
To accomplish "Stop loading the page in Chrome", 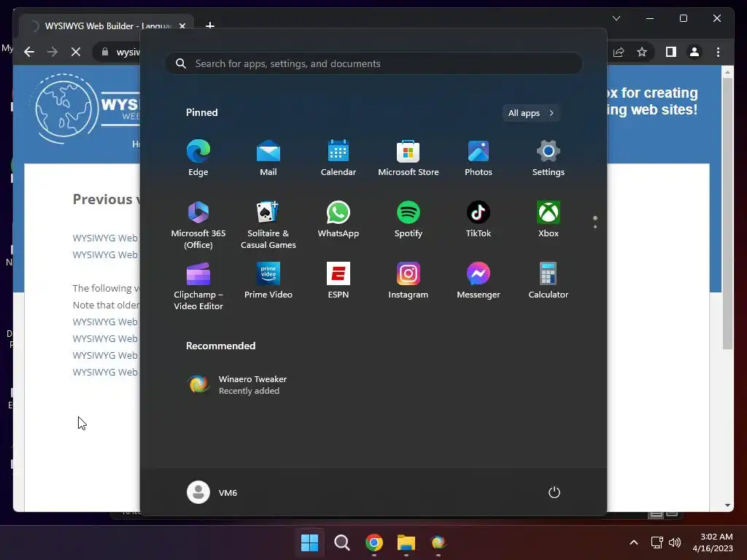I will click(76, 52).
